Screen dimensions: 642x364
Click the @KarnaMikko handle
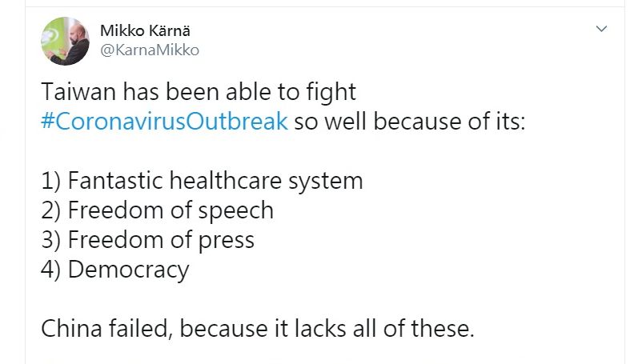(x=150, y=50)
